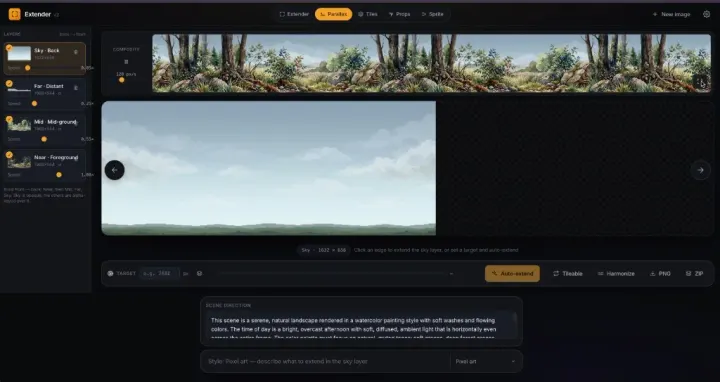Delete the Near Foreground layer

tap(76, 158)
